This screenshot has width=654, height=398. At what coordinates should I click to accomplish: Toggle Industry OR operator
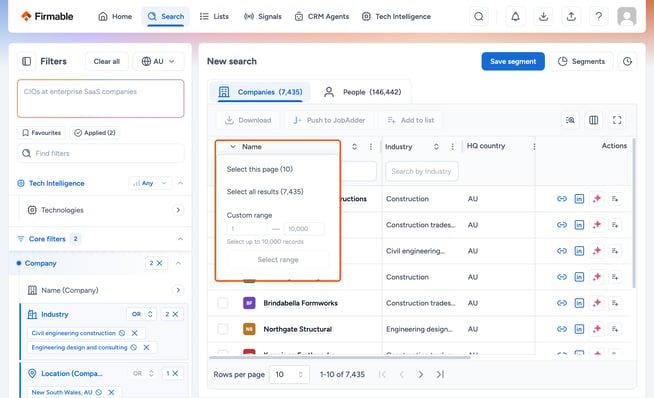coord(142,314)
